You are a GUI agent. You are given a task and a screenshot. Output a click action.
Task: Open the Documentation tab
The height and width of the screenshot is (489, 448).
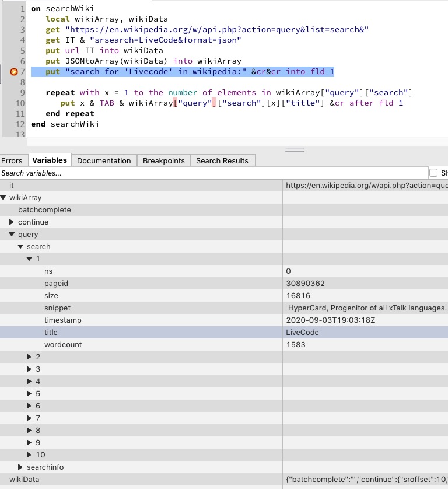[104, 160]
